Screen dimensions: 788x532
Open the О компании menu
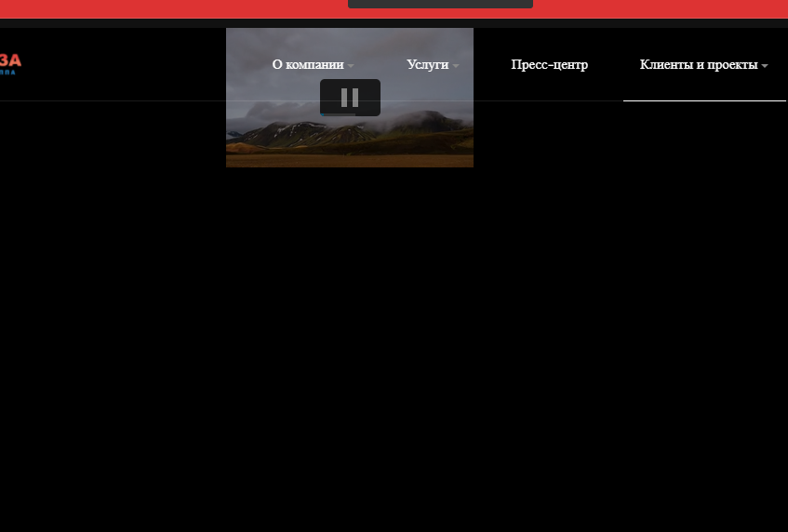click(x=308, y=65)
